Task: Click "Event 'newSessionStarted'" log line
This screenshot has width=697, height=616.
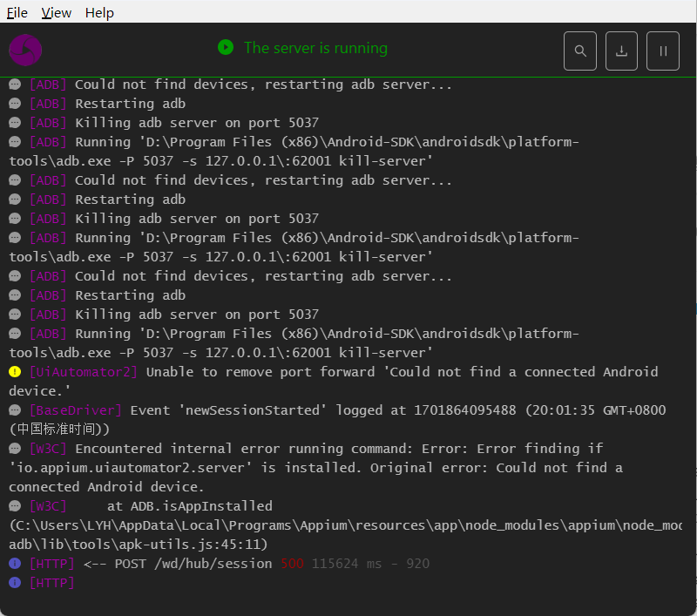Action: 229,410
